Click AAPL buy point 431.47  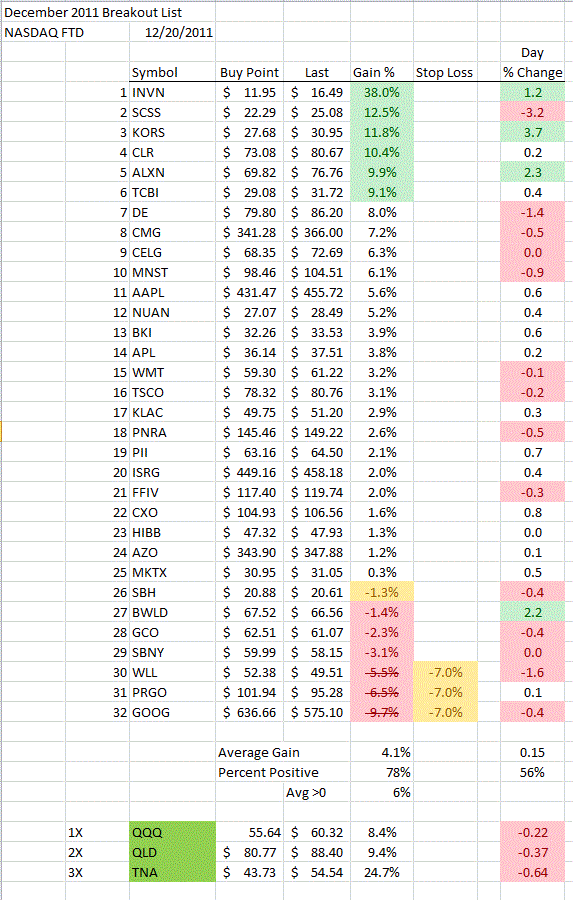click(249, 293)
